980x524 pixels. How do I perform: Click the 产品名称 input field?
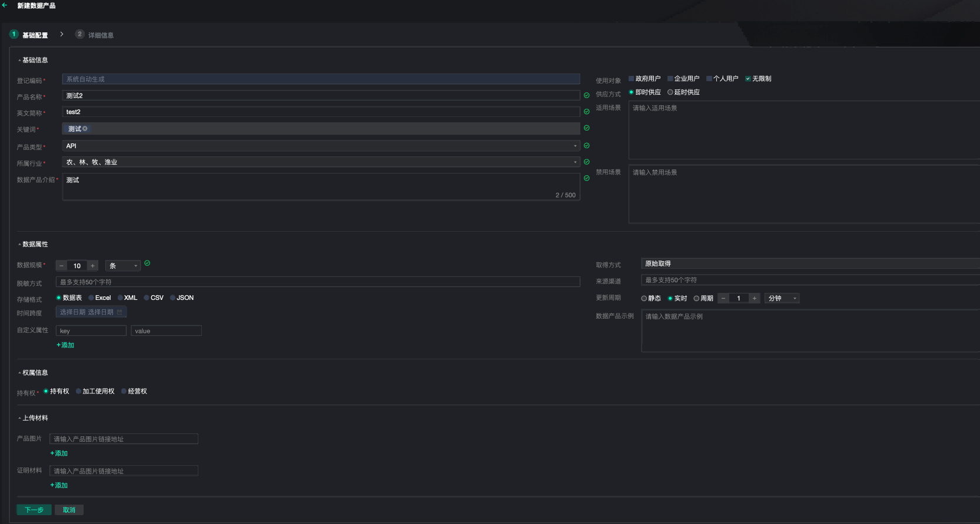pos(321,95)
